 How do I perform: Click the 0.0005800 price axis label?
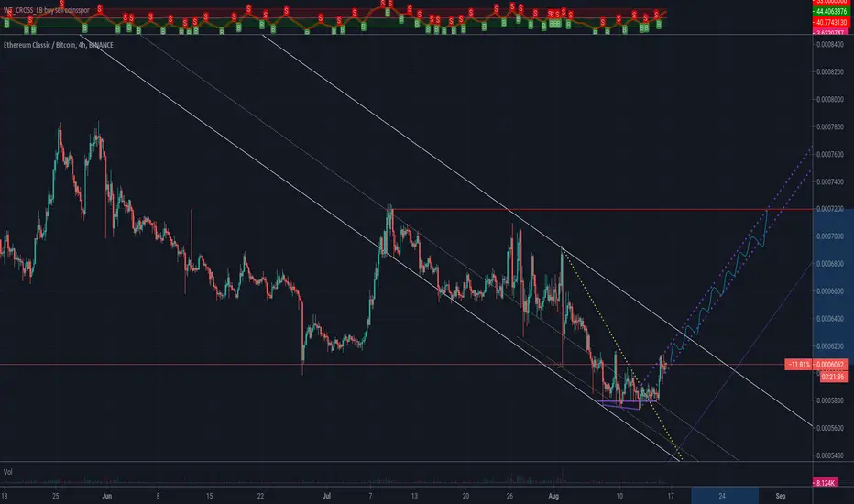click(830, 400)
